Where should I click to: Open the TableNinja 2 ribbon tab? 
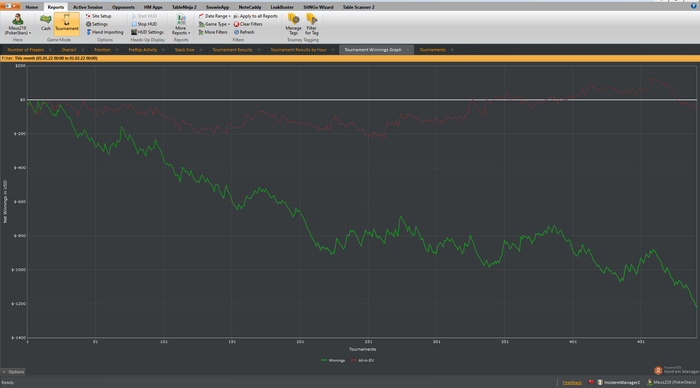pos(184,7)
